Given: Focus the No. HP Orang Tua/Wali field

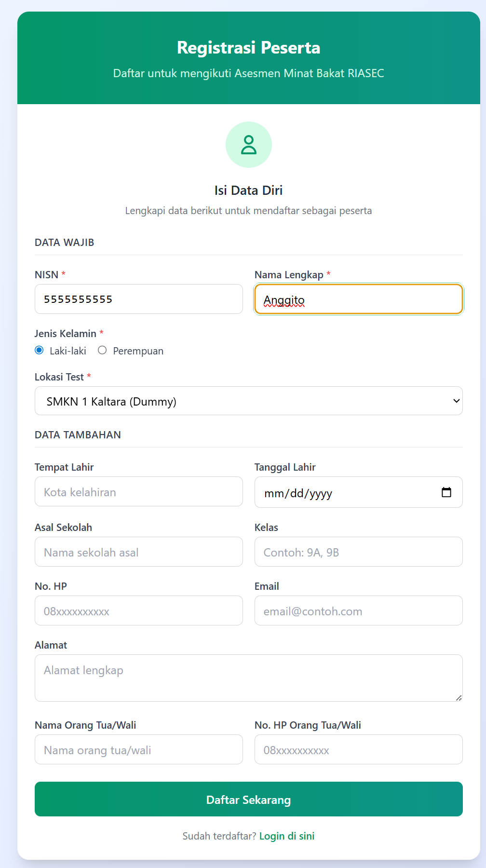Looking at the screenshot, I should [359, 749].
